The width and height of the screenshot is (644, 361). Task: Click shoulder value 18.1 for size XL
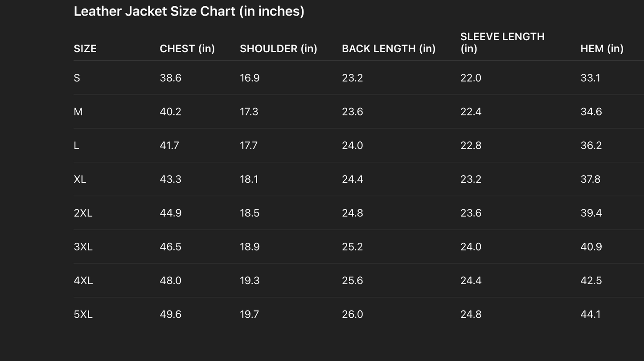[x=249, y=179]
